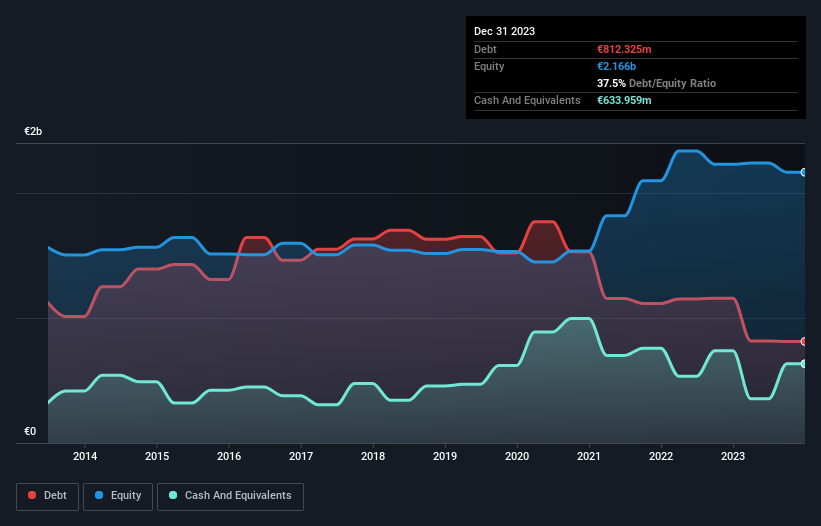Image resolution: width=821 pixels, height=526 pixels.
Task: Click the Equity row label in the tooltip
Action: tap(489, 66)
